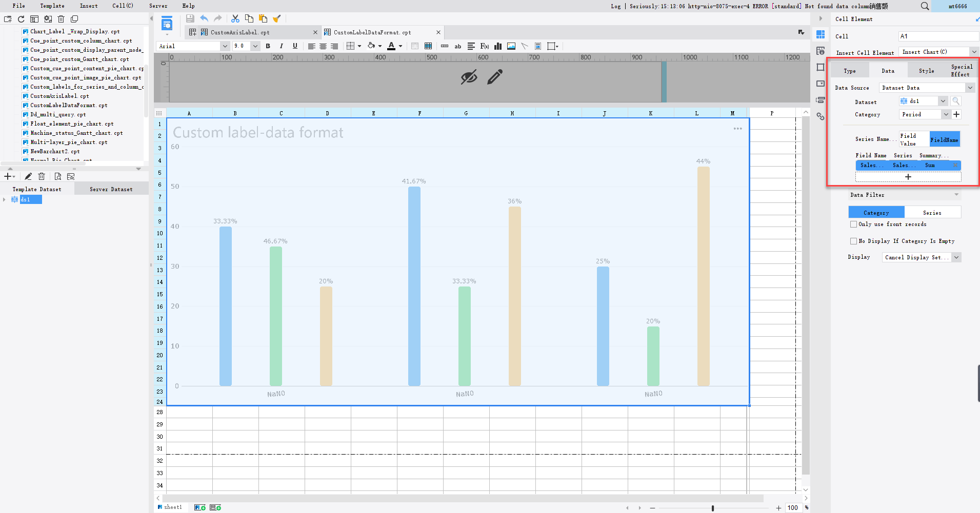Open the Server menu
Screen dimensions: 980x513
(158, 6)
